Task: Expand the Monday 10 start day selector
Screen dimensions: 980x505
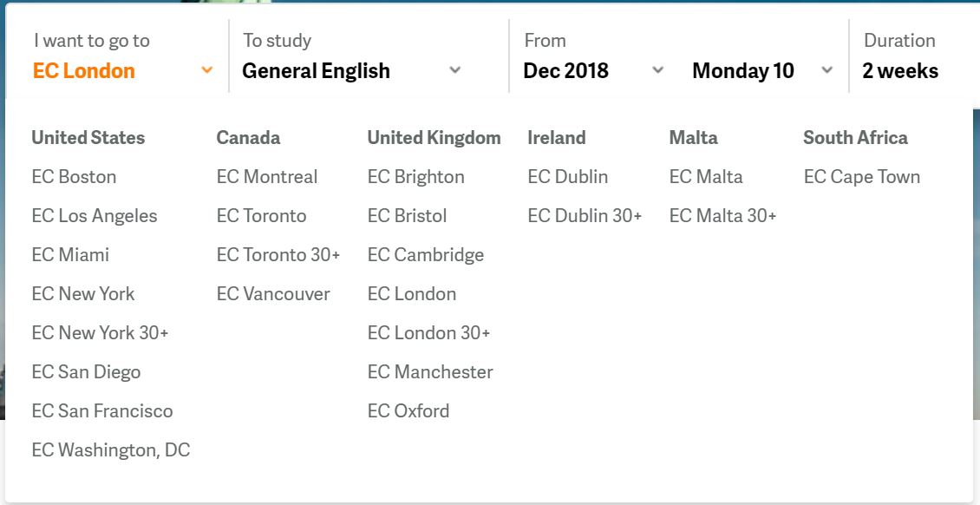Action: point(743,71)
